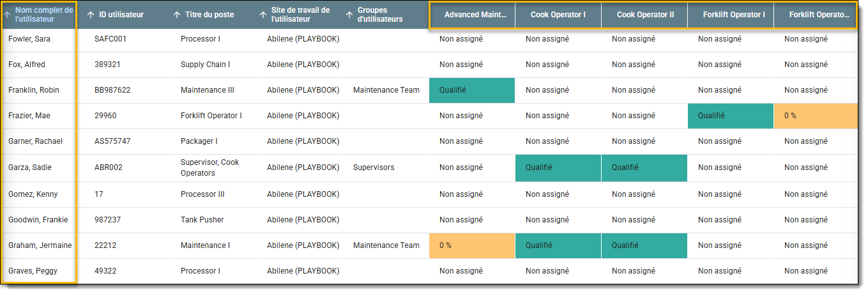The width and height of the screenshot is (868, 294).
Task: Click sort arrow for Site de travail column
Action: (x=263, y=15)
